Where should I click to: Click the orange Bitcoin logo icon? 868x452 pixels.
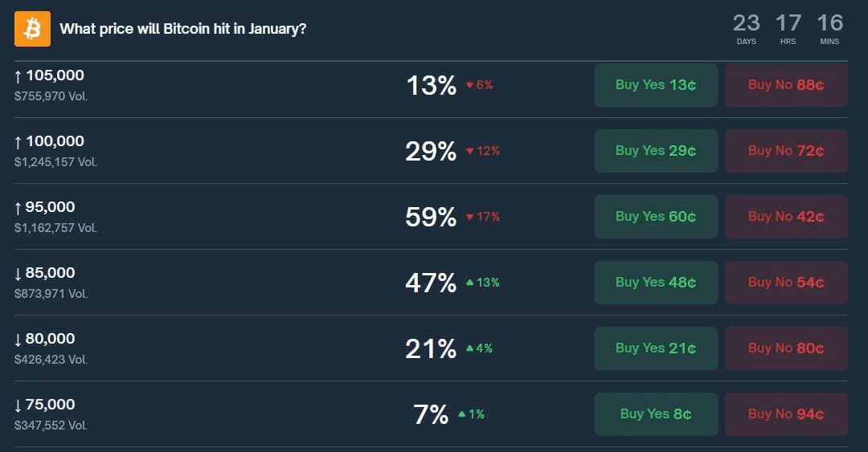click(x=32, y=29)
